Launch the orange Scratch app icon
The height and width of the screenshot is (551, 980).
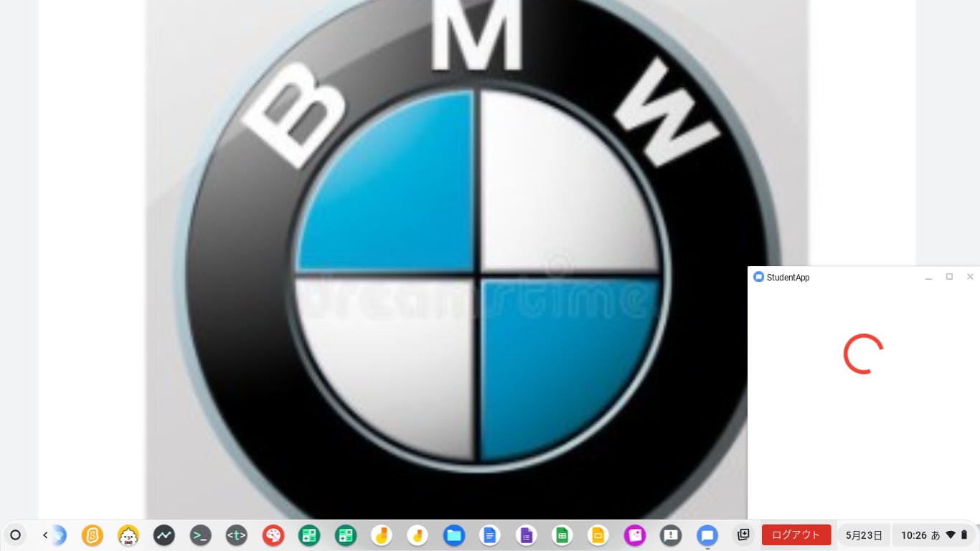pos(92,535)
